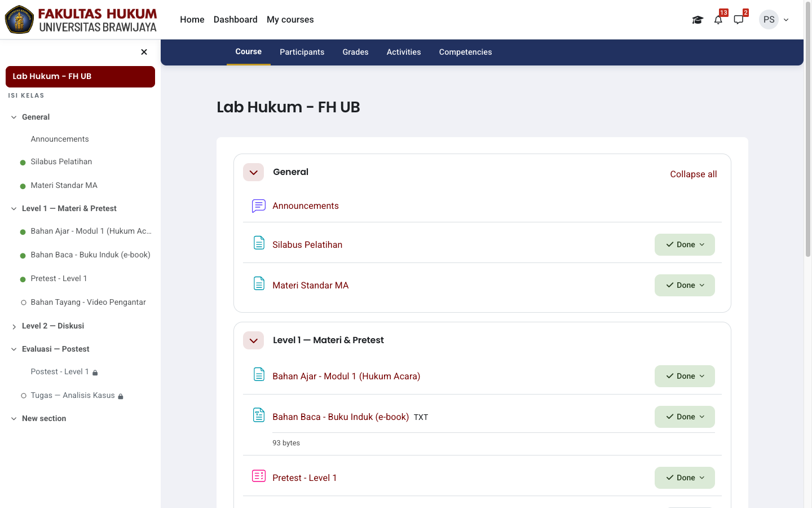Open the notifications bell icon

pyautogui.click(x=718, y=20)
